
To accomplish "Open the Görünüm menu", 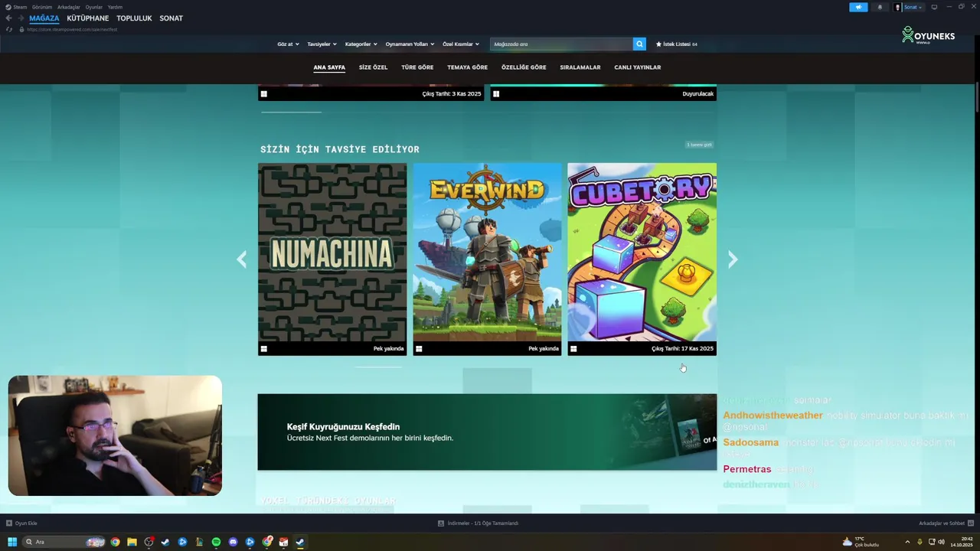I will (42, 7).
